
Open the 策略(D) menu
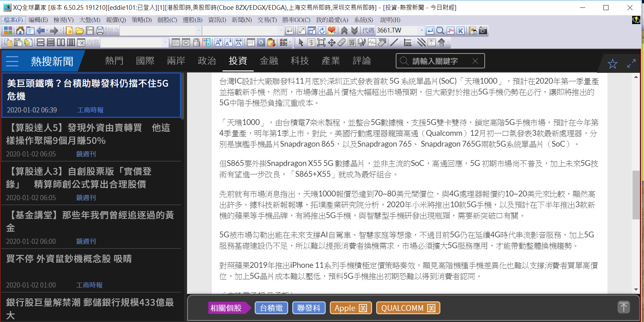coord(141,20)
